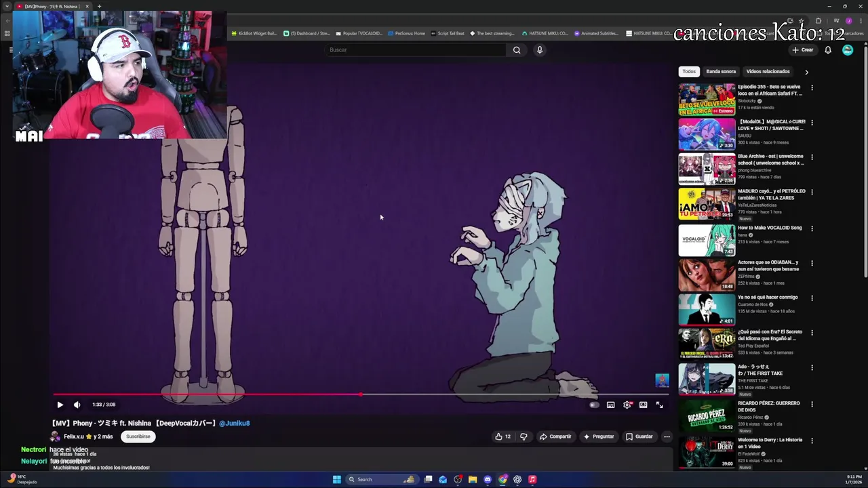Open options for the Blue Archive ost video
The width and height of the screenshot is (868, 488).
pyautogui.click(x=812, y=157)
